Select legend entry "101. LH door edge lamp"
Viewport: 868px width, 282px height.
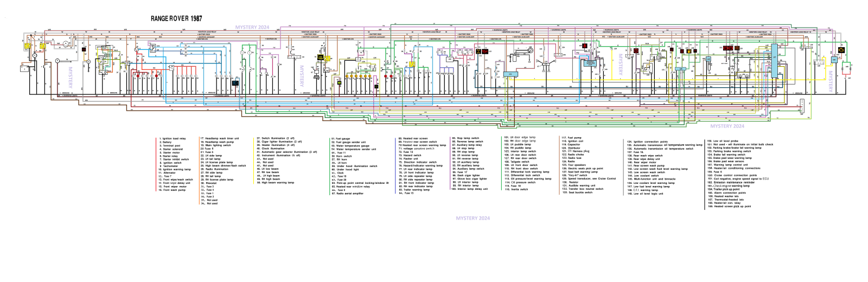pos(520,138)
